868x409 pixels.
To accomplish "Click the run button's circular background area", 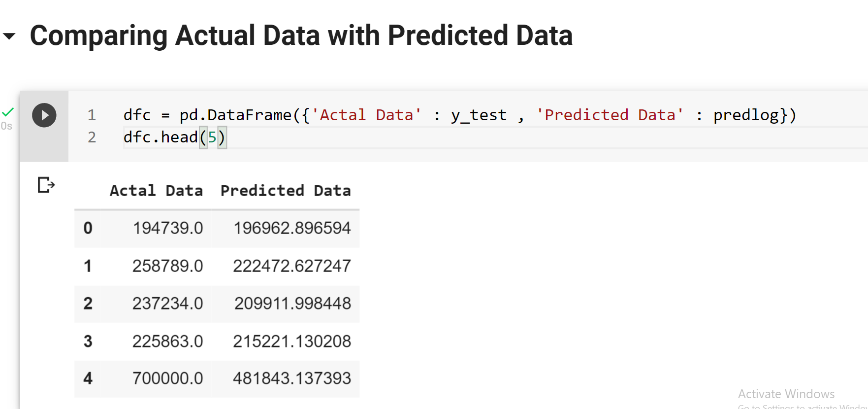I will click(44, 115).
